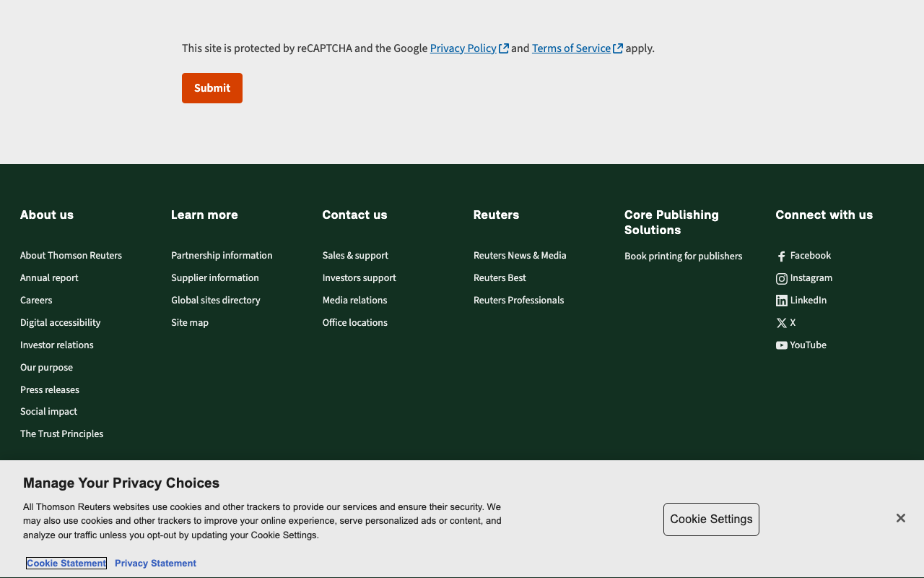Go to About Thomson Reuters page
The image size is (924, 578).
(x=71, y=256)
